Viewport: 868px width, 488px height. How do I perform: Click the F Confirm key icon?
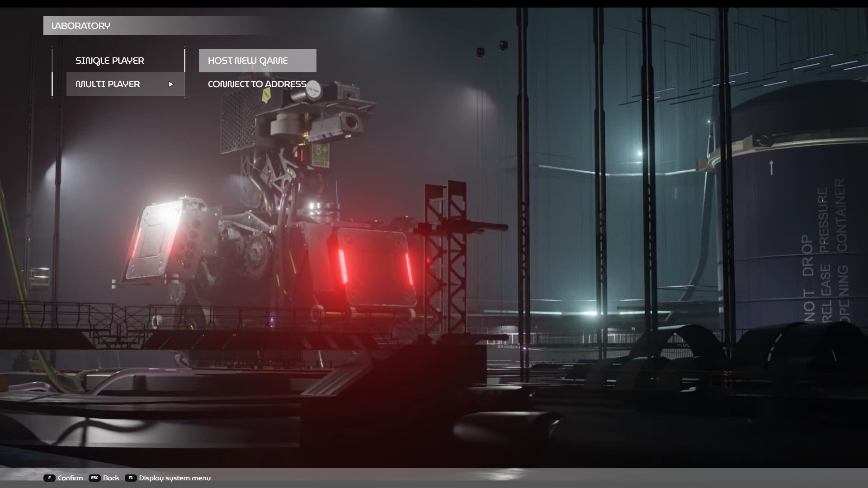click(x=49, y=478)
